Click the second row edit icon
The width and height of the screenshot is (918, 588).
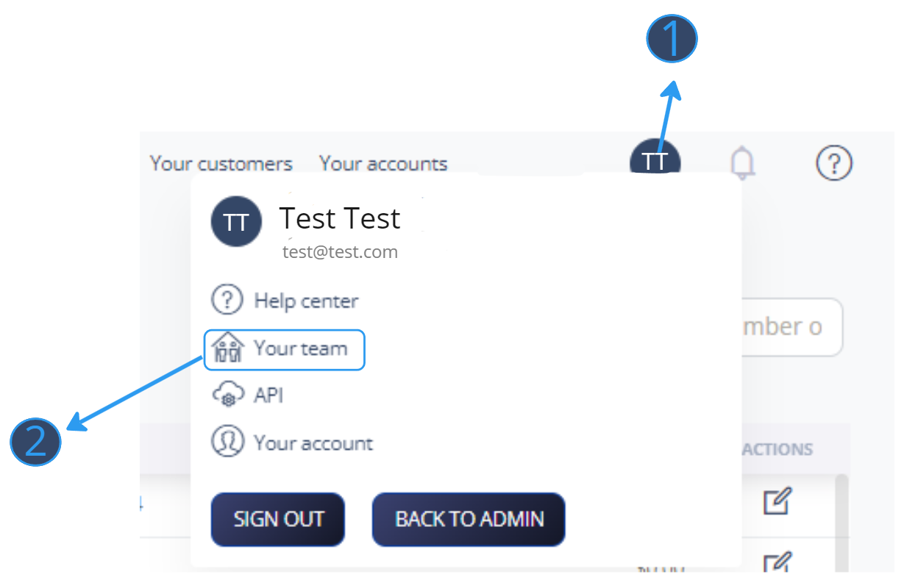click(776, 562)
